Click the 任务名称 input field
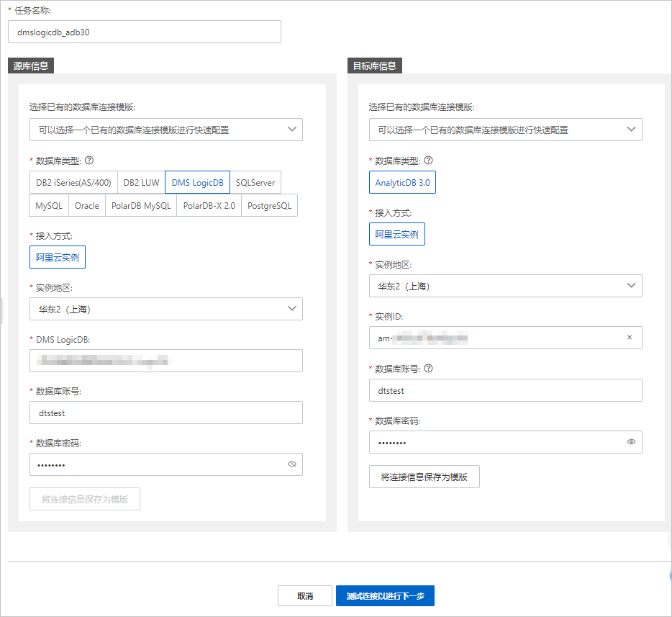This screenshot has width=672, height=617. coord(145,32)
